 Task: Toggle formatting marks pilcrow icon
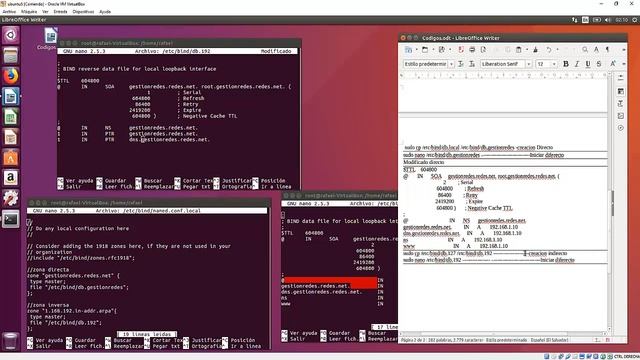607,50
